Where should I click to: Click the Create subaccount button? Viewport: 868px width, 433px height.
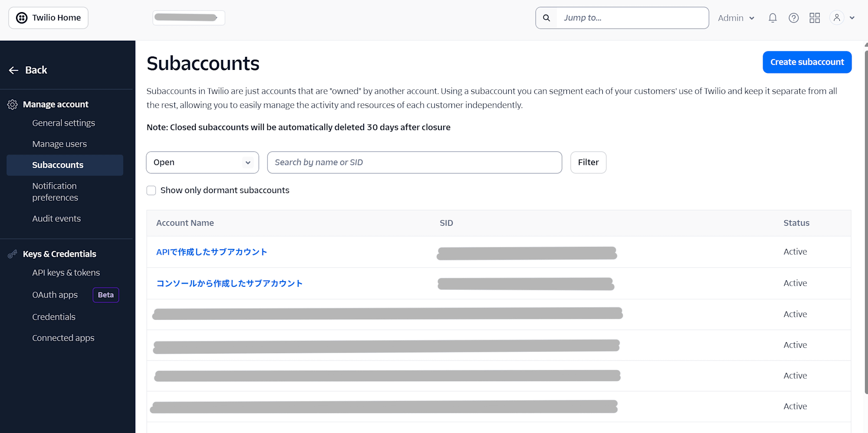(x=807, y=62)
